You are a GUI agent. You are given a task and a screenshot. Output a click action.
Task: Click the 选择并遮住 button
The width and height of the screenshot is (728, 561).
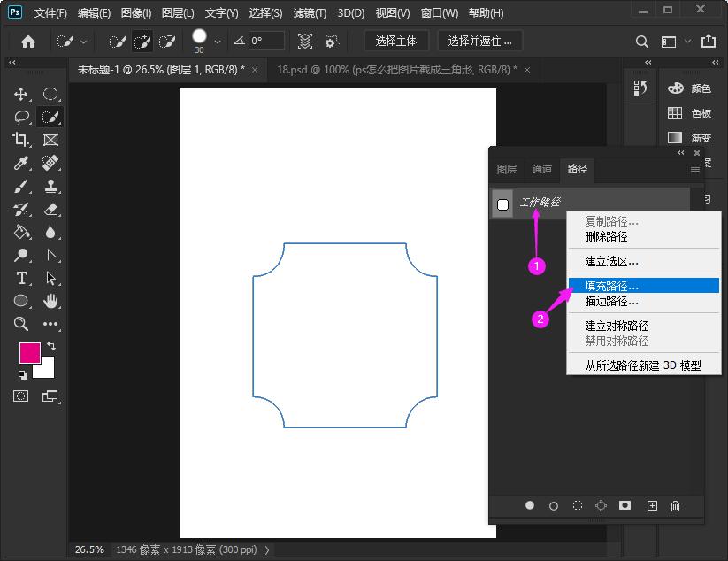coord(479,41)
